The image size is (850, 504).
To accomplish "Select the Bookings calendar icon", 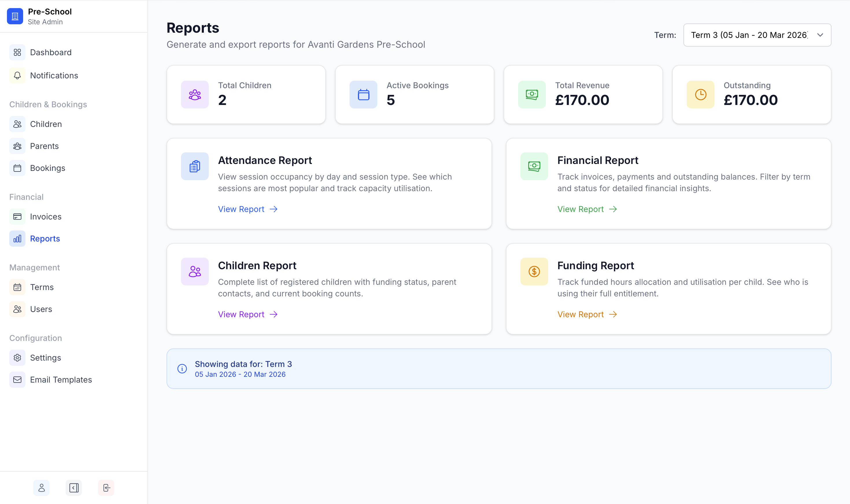I will point(17,168).
